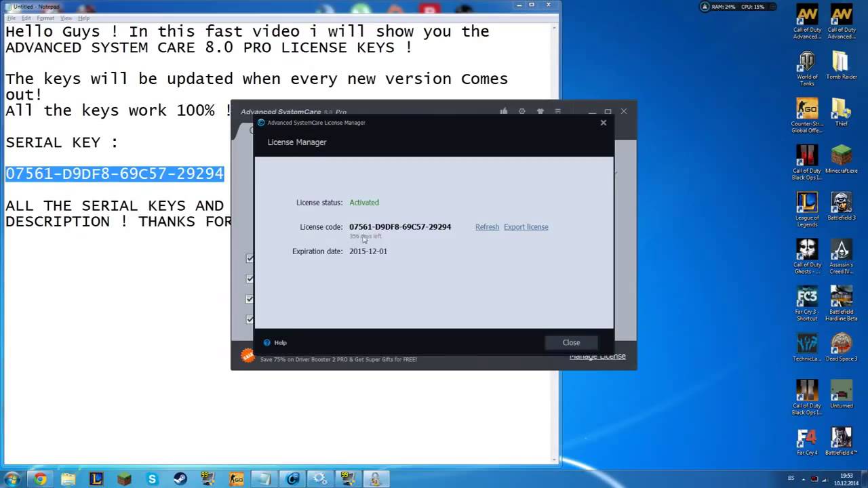
Task: Select the League of Legends desktop shortcut
Action: pyautogui.click(x=807, y=209)
